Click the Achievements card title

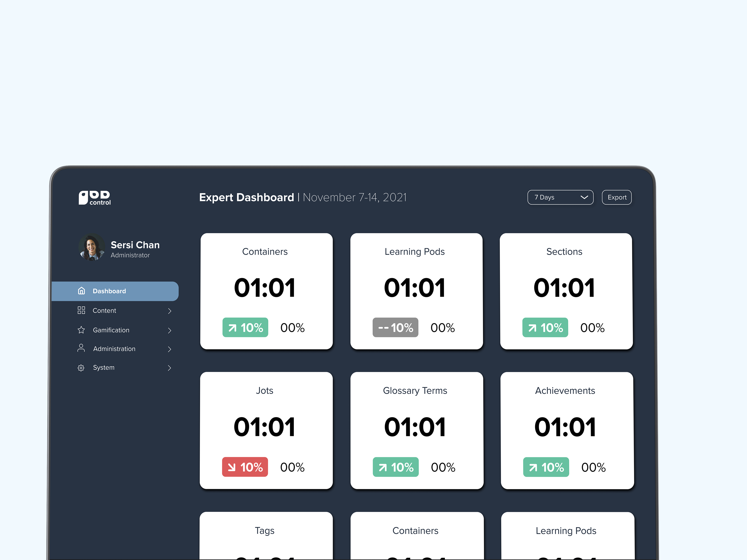pos(565,391)
